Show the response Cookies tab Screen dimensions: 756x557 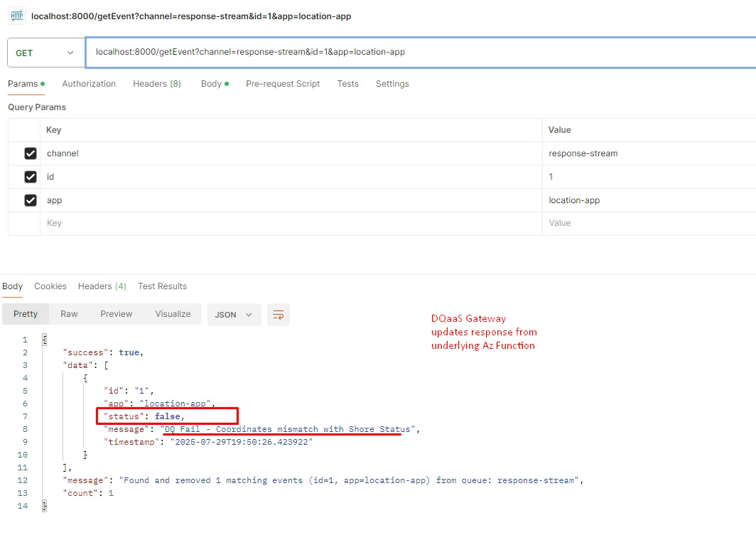click(x=50, y=286)
